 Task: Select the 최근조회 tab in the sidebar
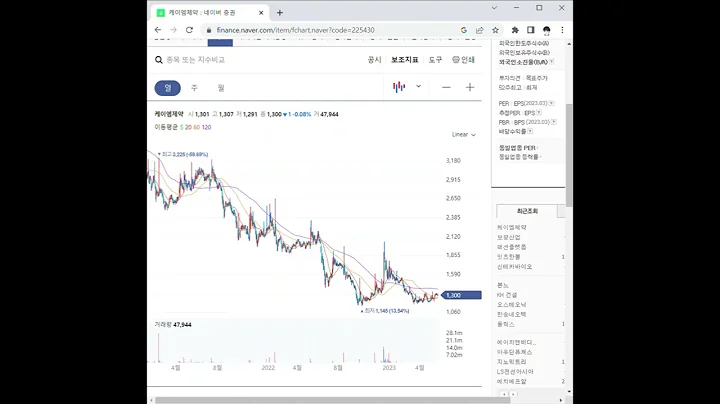[x=527, y=211]
